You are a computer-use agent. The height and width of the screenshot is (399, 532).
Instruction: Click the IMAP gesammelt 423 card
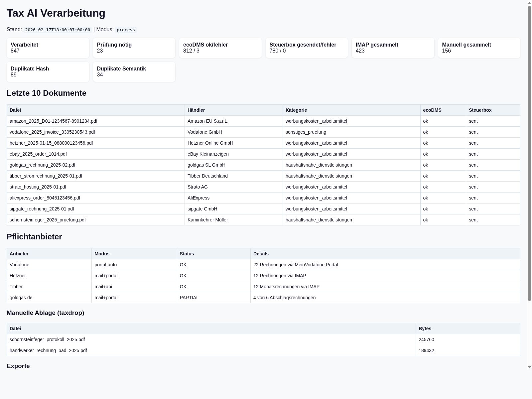[x=393, y=48]
